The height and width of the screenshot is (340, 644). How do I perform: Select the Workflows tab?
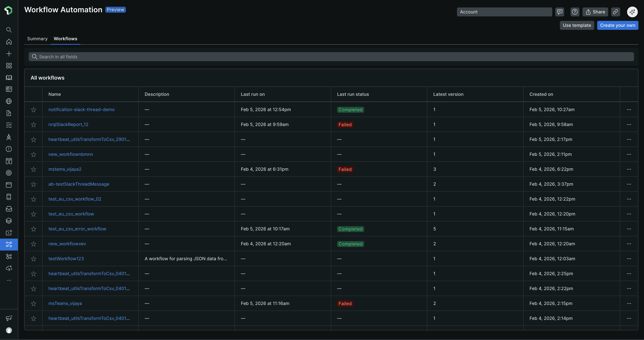[x=65, y=39]
